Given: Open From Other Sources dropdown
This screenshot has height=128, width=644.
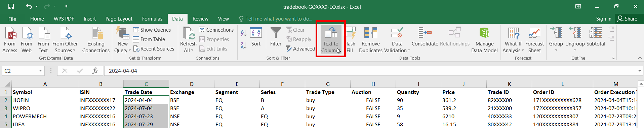Looking at the screenshot, I should pos(65,40).
